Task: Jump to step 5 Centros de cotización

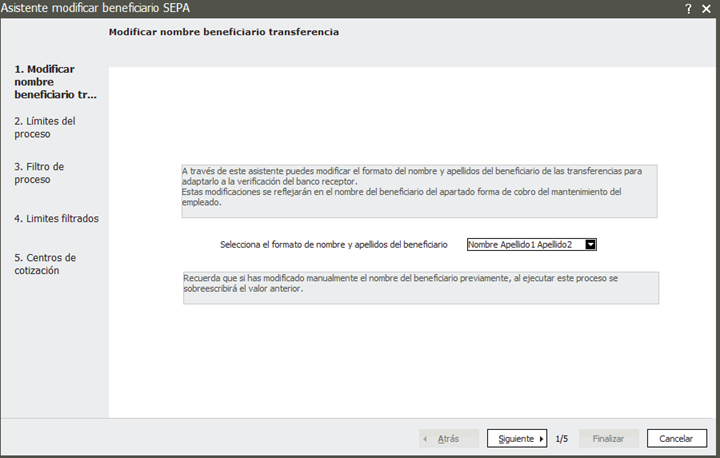Action: pyautogui.click(x=45, y=263)
